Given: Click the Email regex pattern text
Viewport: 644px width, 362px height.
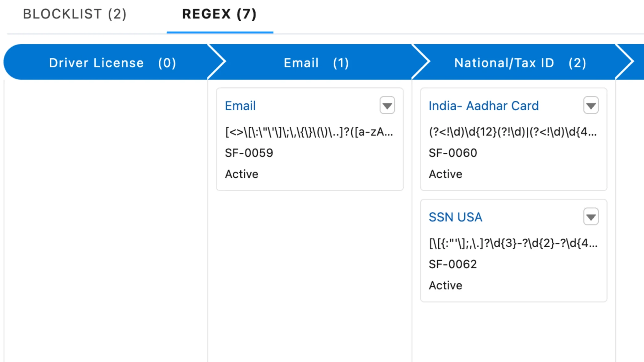Looking at the screenshot, I should point(309,132).
